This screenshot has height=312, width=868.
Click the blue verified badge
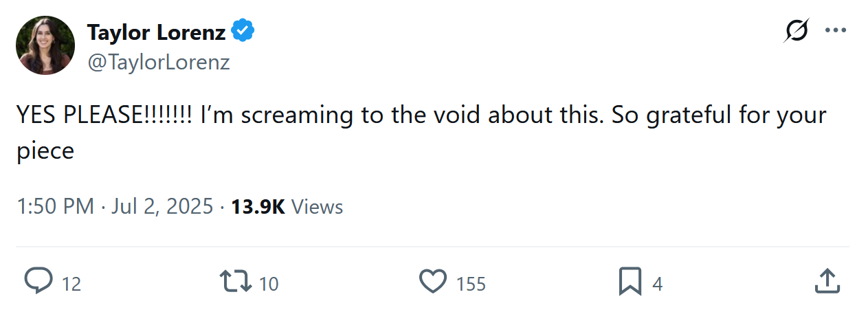pos(243,31)
